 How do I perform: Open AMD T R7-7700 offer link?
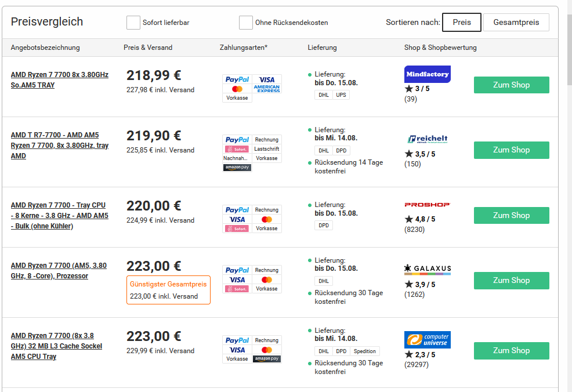[59, 146]
